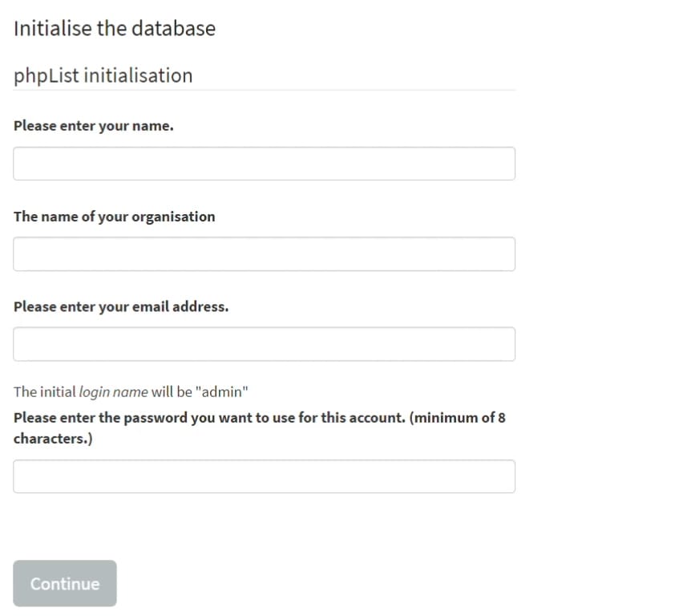Screen dimensions: 687x616
Task: Click the admin password input box
Action: 265,476
